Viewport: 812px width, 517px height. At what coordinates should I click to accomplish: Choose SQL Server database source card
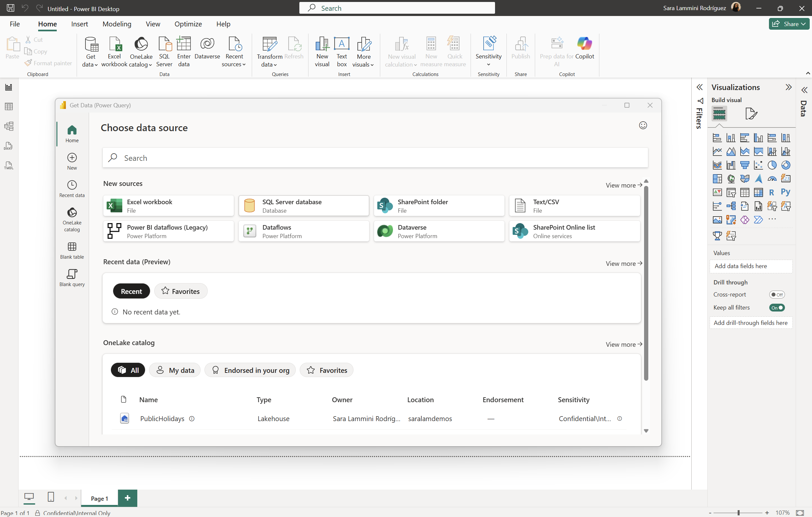pyautogui.click(x=304, y=206)
